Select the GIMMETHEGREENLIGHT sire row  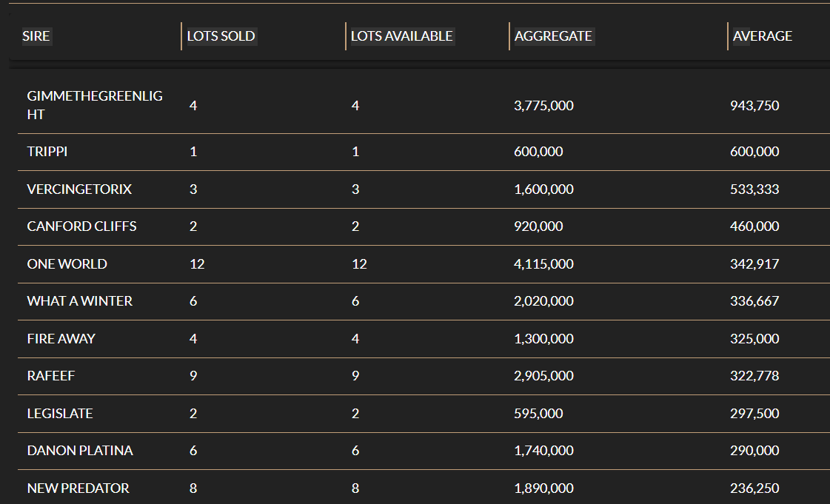[424, 105]
